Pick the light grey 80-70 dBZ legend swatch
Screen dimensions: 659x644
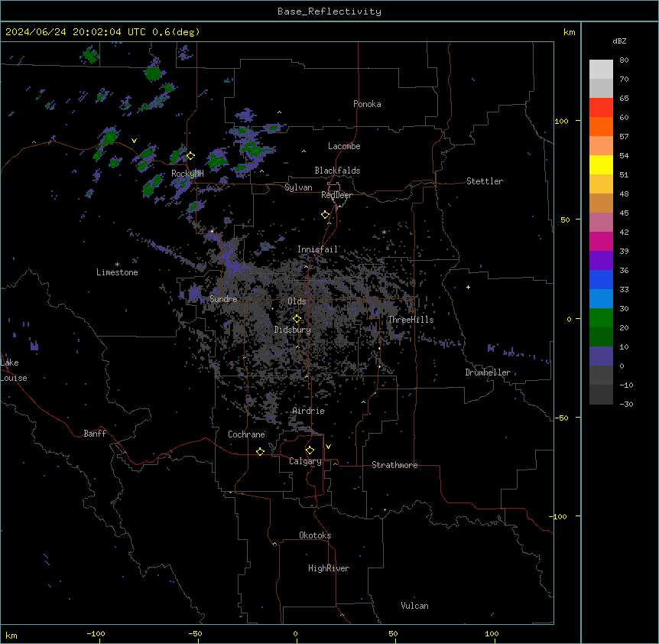601,70
